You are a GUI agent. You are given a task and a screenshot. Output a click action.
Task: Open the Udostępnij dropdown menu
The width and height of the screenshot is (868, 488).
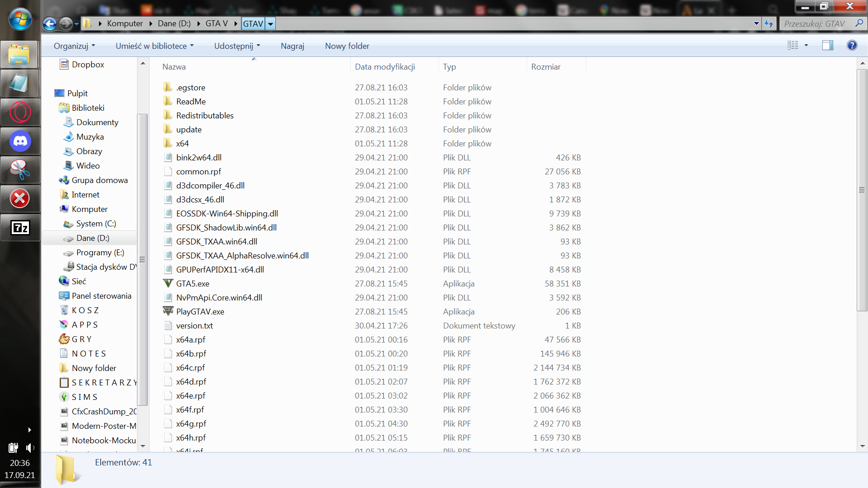pos(237,46)
